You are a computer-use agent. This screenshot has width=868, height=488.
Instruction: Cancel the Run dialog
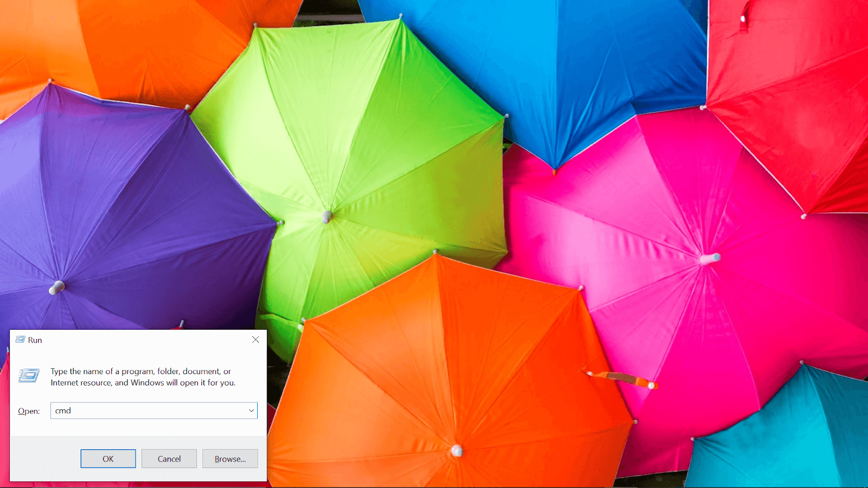coord(169,459)
